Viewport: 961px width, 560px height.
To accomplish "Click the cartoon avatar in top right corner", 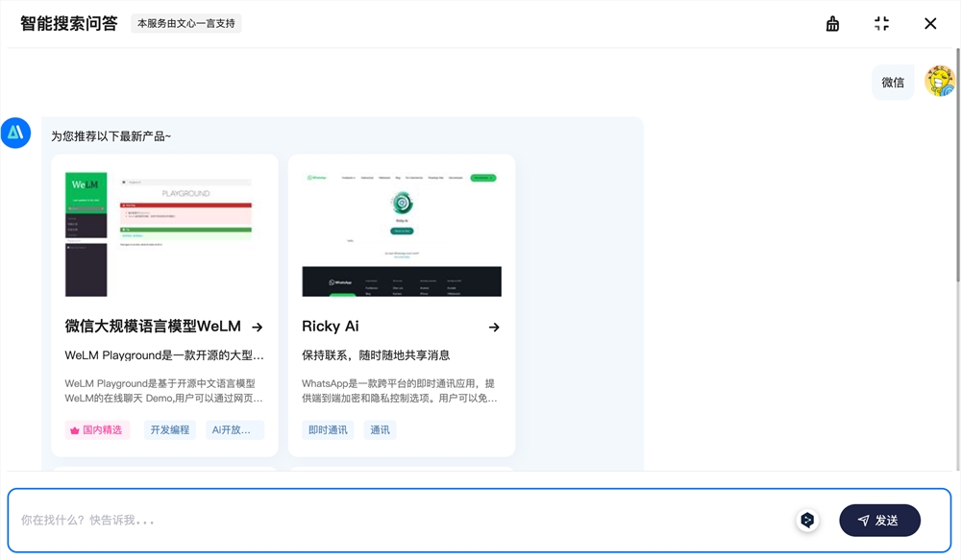I will tap(939, 81).
